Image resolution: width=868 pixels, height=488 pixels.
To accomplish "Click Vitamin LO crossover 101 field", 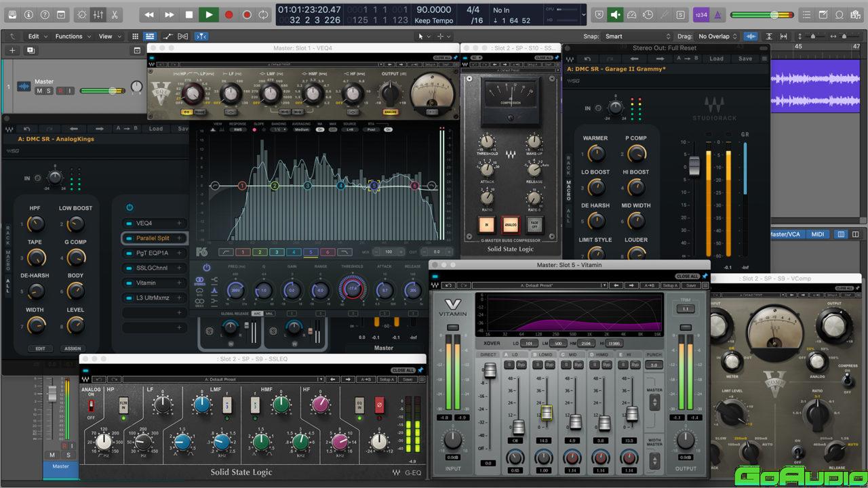I will click(530, 344).
